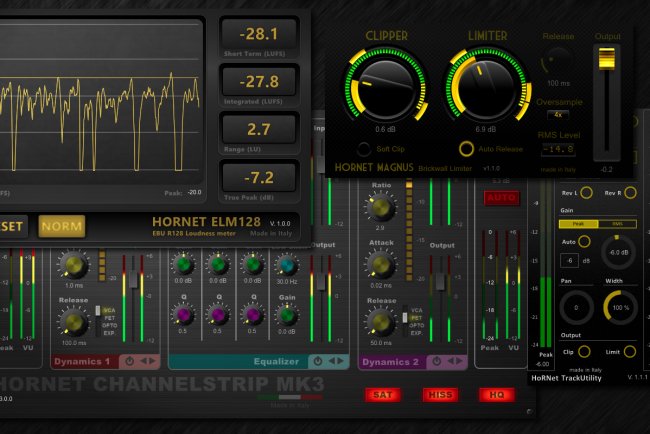Screen dimensions: 650x434
Task: Select VCA type in Dynamics 2
Action: click(x=416, y=310)
